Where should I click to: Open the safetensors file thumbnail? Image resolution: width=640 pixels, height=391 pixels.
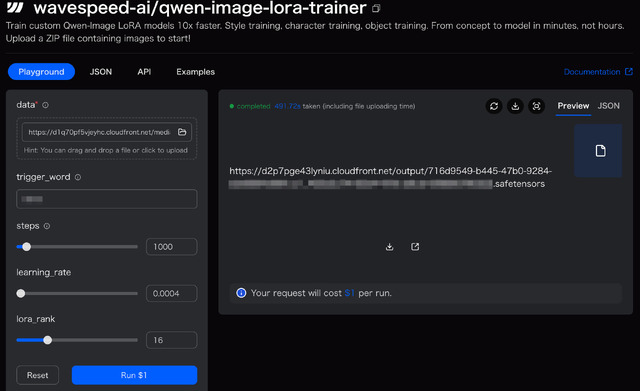point(598,151)
